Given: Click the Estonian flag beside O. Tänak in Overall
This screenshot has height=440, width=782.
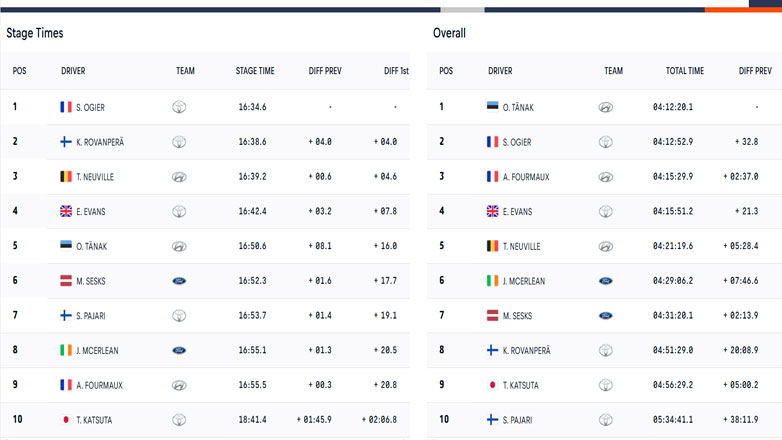Looking at the screenshot, I should [x=493, y=107].
